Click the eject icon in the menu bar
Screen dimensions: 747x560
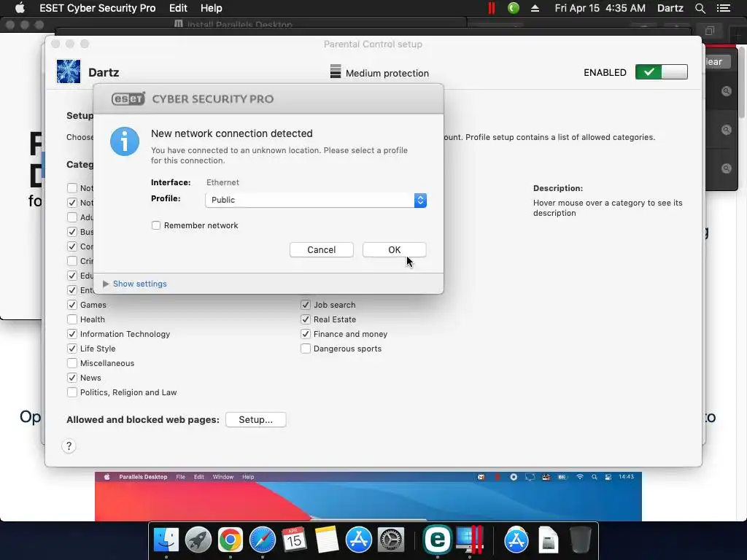coord(535,8)
